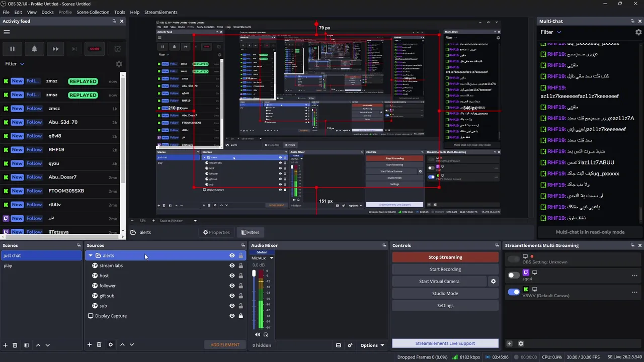Click Stop Streaming
Screen dimensions: 644x362
click(x=445, y=257)
